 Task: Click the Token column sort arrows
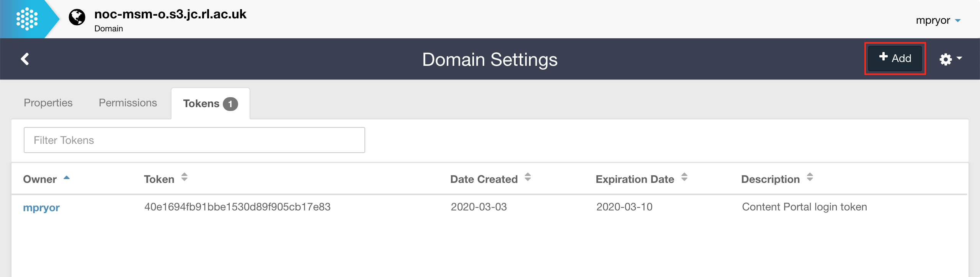coord(184,177)
